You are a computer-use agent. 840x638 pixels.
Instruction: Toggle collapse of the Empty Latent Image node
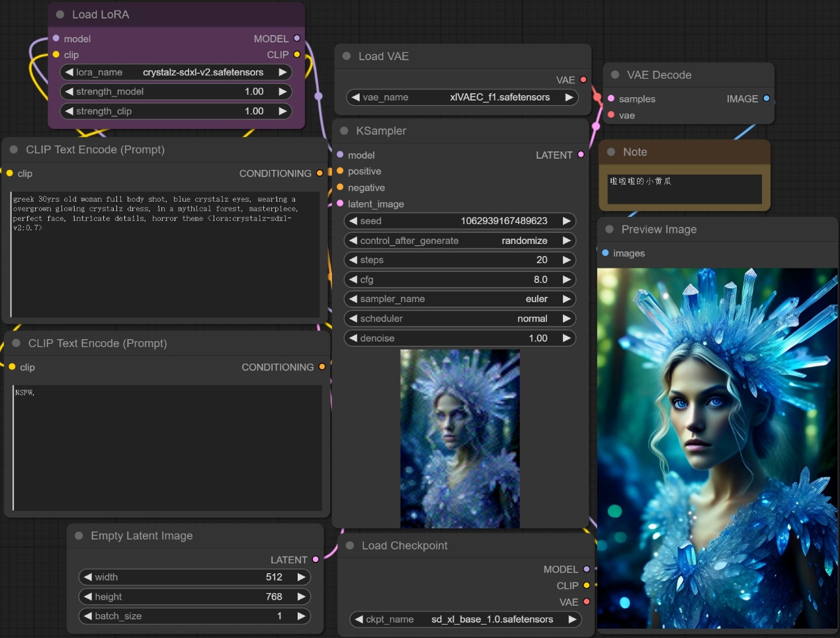pos(79,536)
